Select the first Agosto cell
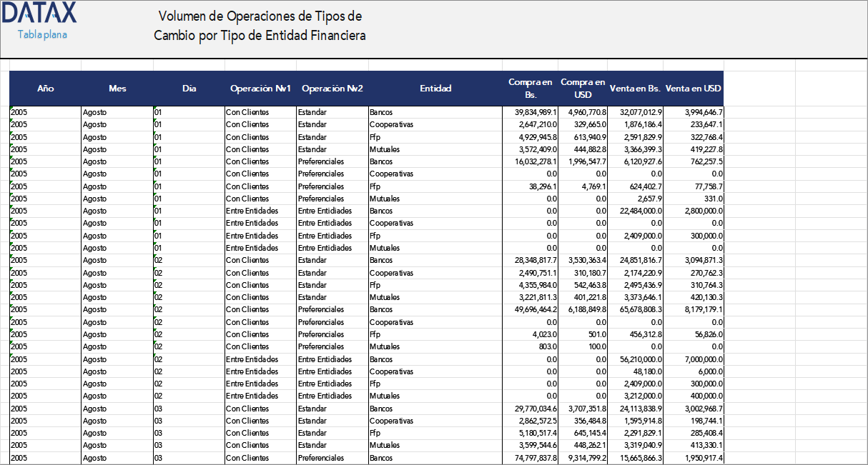 [x=94, y=112]
